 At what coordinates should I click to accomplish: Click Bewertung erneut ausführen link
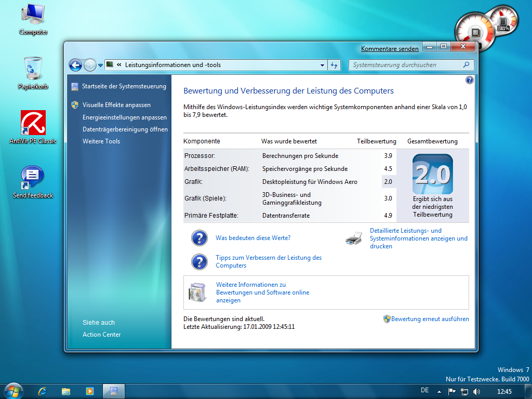pos(430,319)
